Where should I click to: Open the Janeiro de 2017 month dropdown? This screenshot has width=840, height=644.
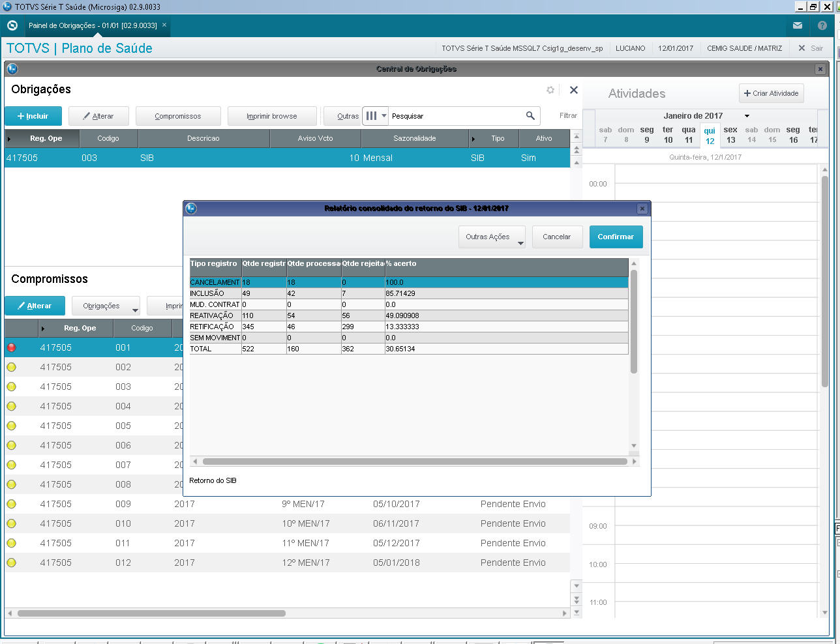pos(747,116)
